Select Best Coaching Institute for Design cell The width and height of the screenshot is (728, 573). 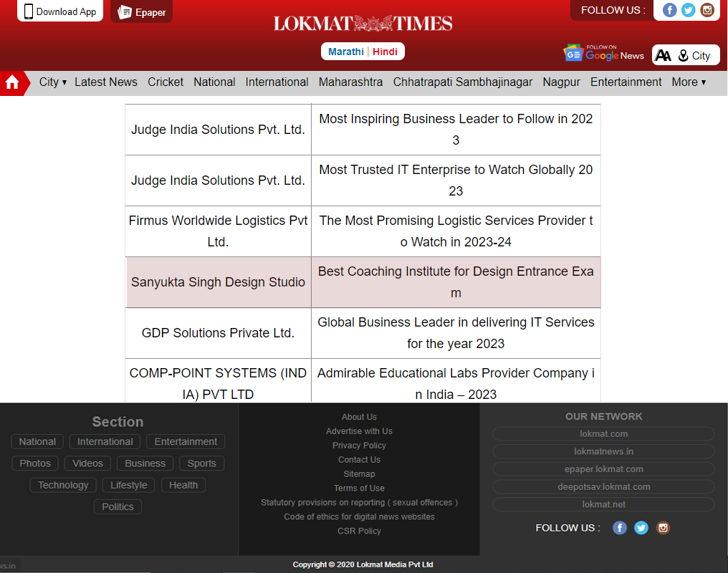coord(456,282)
